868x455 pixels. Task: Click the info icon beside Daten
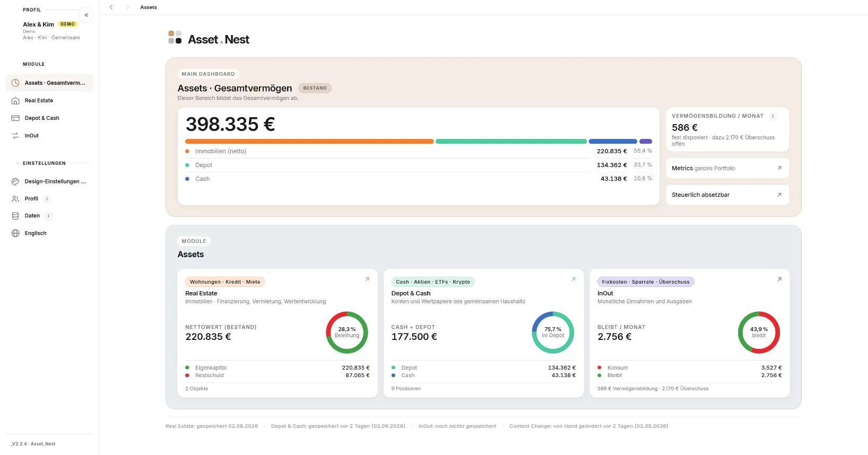(x=48, y=216)
